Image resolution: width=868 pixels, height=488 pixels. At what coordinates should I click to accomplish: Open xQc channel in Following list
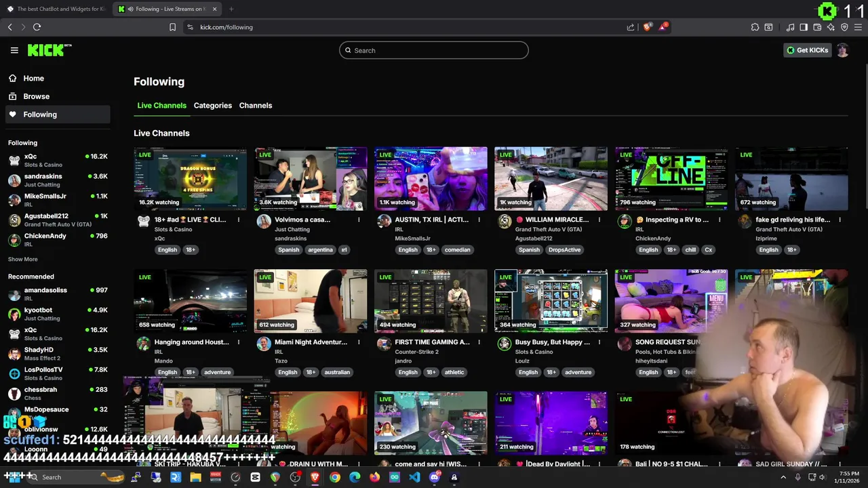coord(57,160)
